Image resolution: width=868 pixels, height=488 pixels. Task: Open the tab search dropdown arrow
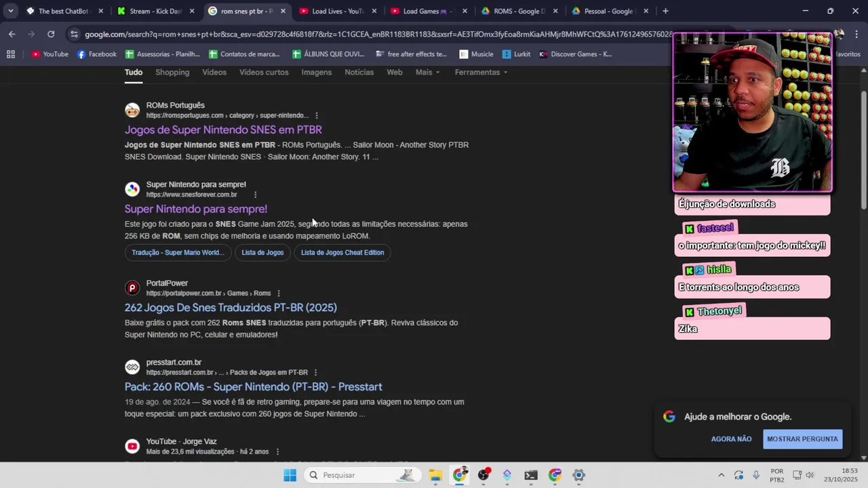point(10,11)
